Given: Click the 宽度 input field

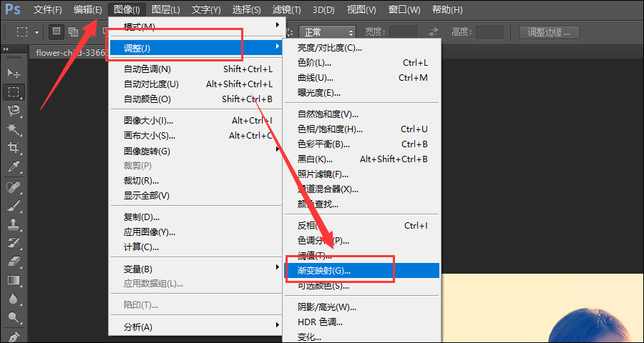Looking at the screenshot, I should [404, 32].
